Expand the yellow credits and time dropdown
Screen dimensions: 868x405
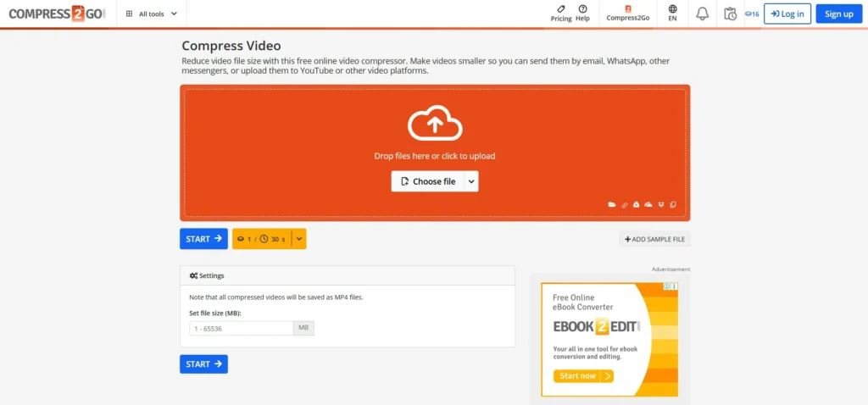pyautogui.click(x=298, y=239)
